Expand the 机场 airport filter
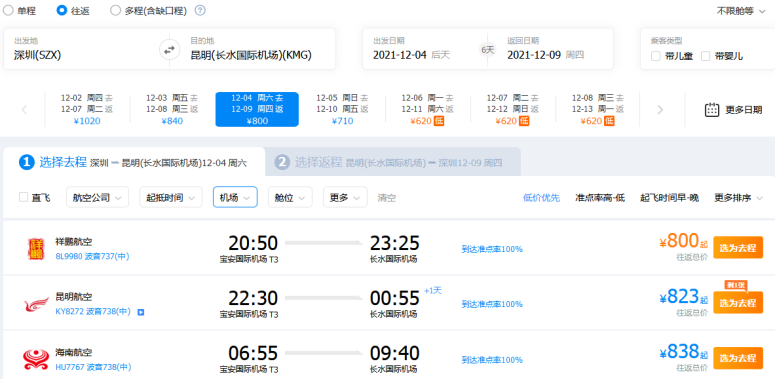 click(235, 197)
